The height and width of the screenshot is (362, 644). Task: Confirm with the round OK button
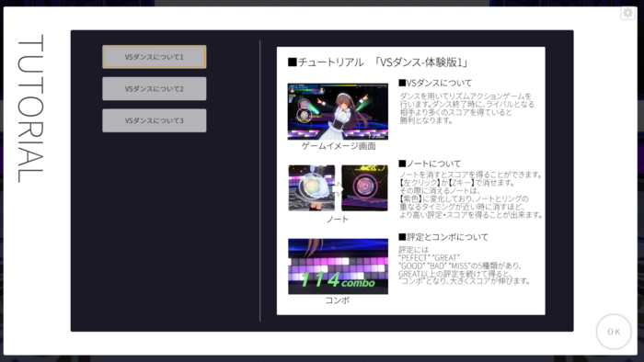tap(614, 332)
